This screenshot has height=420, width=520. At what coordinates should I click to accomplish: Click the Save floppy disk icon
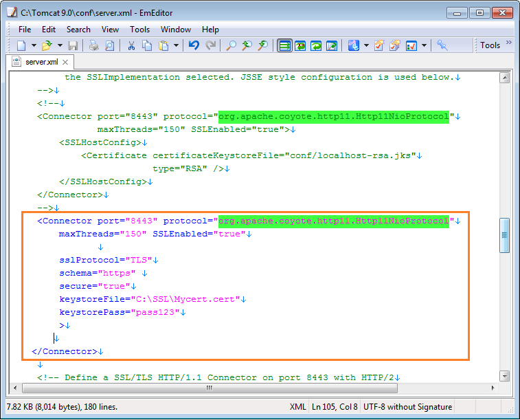pyautogui.click(x=73, y=45)
